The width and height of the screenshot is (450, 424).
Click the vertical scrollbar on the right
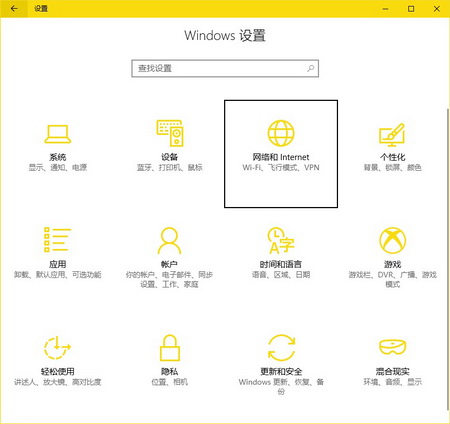coord(448,259)
